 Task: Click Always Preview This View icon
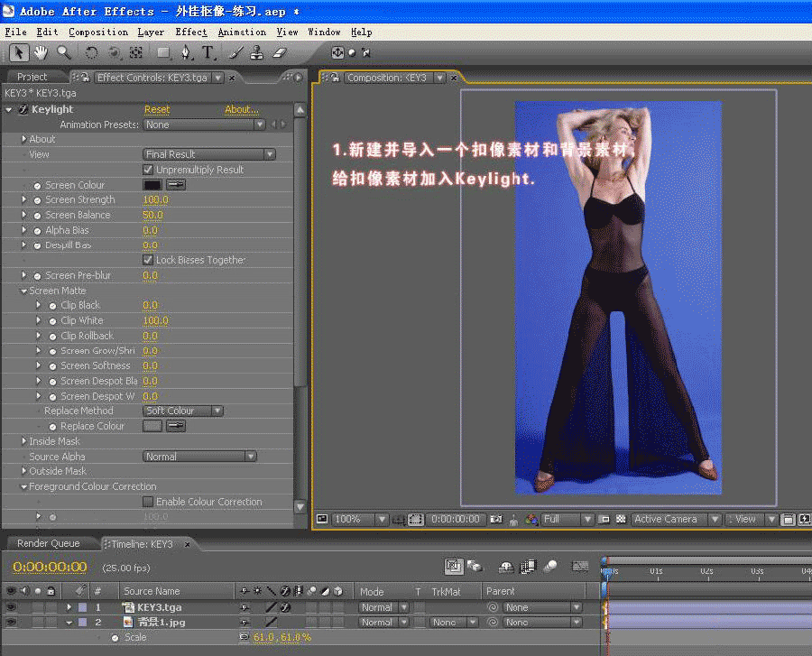pos(322,519)
